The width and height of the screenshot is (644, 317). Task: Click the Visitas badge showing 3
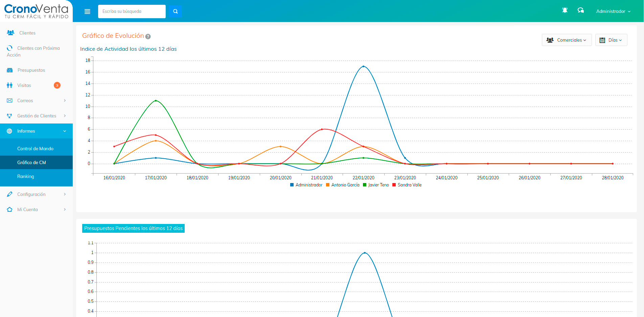point(57,85)
